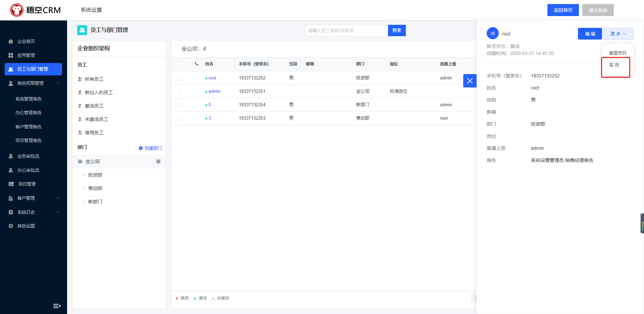
Task: Click the 编辑 button
Action: coord(590,34)
